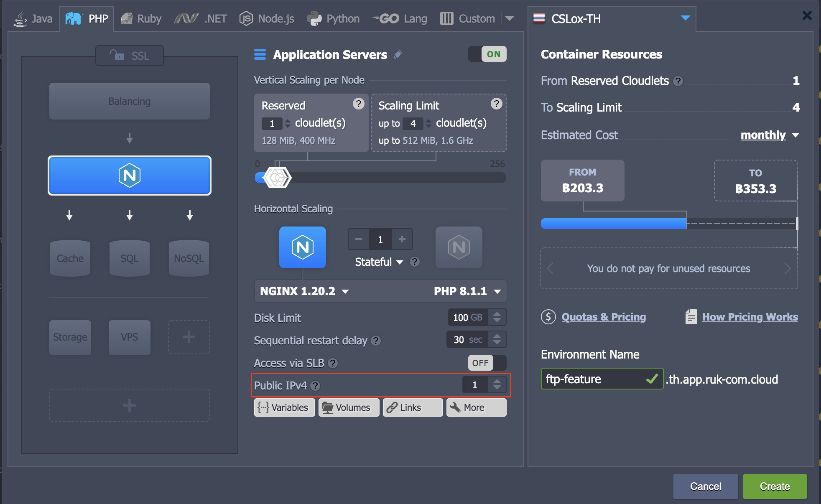Screen dimensions: 821x504
Task: Click the vertical scaling slider track
Action: 380,178
